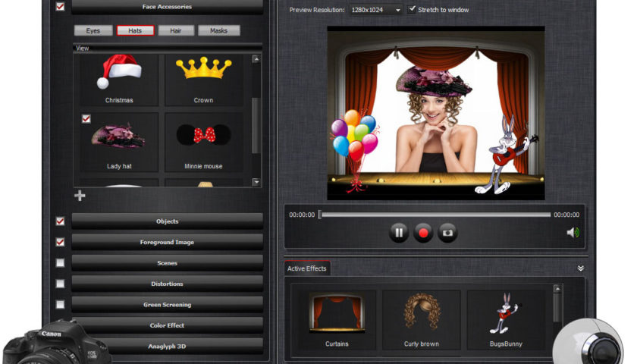Image resolution: width=637 pixels, height=364 pixels.
Task: Add a new accessory with plus icon
Action: (80, 196)
